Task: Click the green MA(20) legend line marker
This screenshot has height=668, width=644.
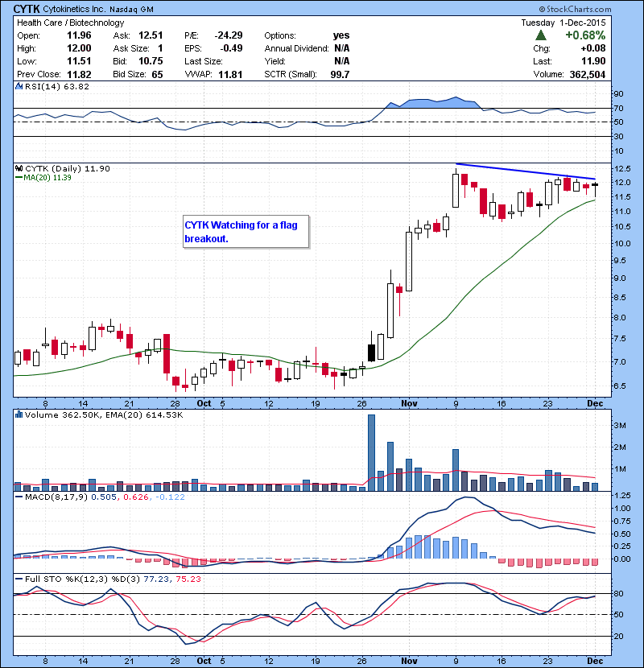Action: [19, 177]
